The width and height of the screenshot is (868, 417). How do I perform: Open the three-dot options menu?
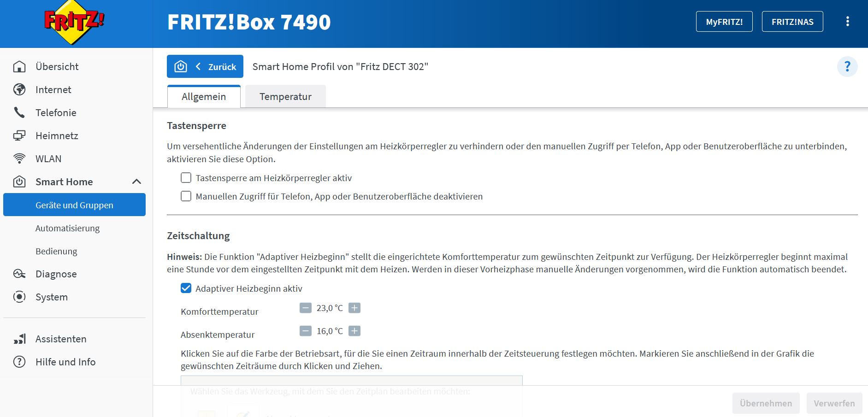tap(847, 22)
